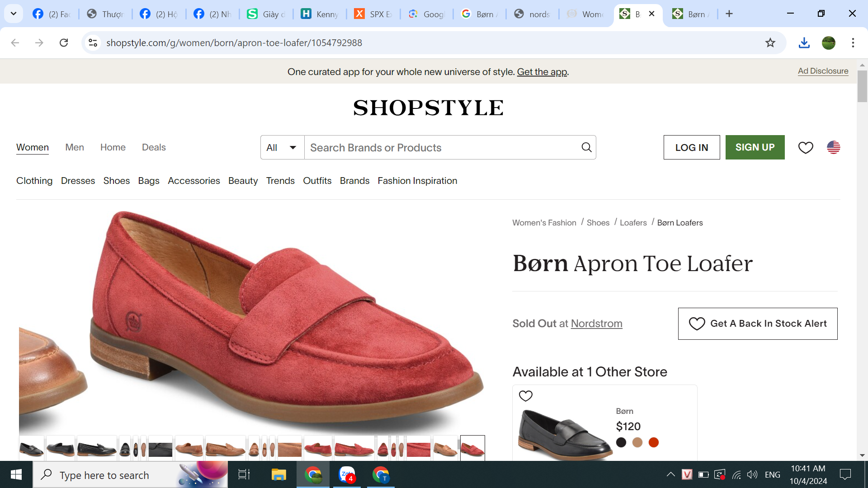Open Chrome downloads icon
The image size is (868, 488).
(x=804, y=42)
